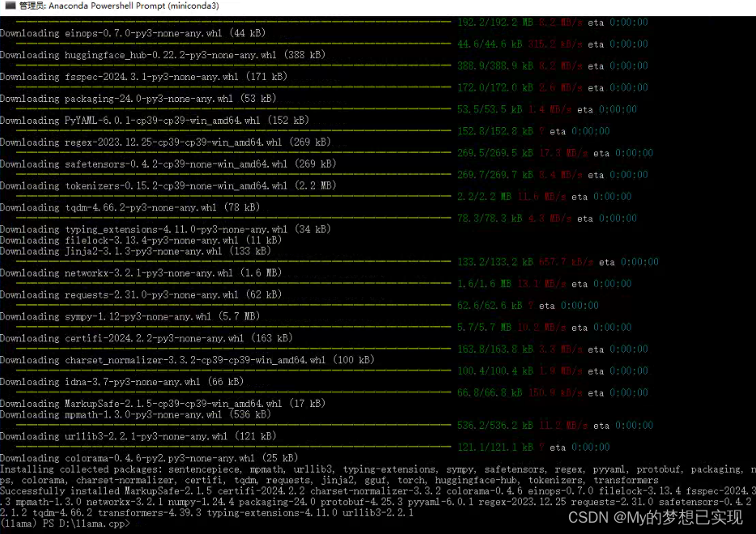Click the '133.2/133.2 kB' progress value
756x534 pixels.
coord(495,261)
